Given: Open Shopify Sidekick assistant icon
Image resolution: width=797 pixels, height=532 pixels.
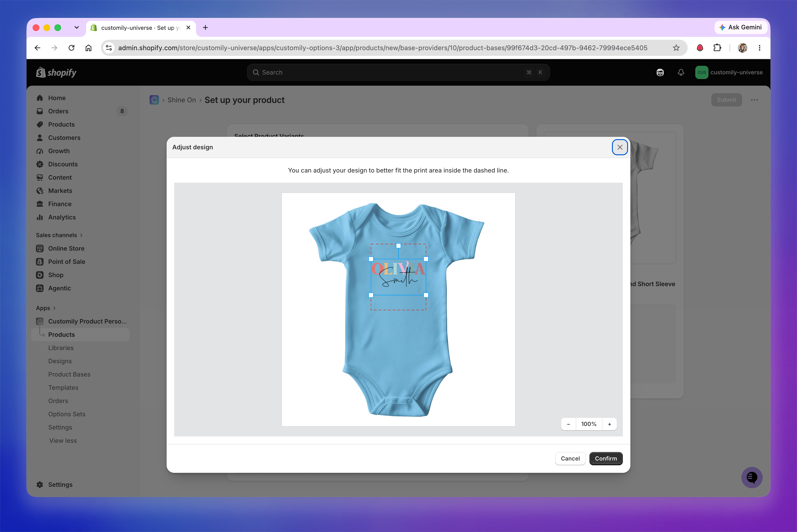Looking at the screenshot, I should click(660, 72).
